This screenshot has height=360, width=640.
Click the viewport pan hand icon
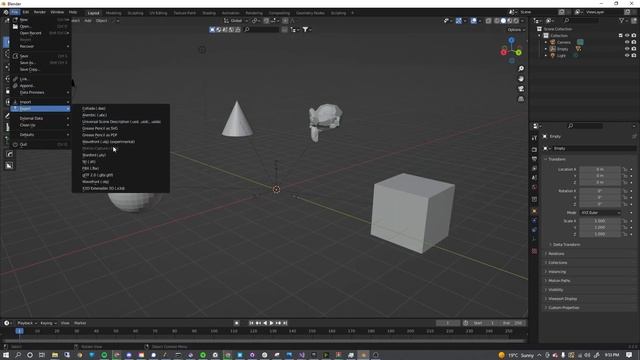tap(521, 79)
